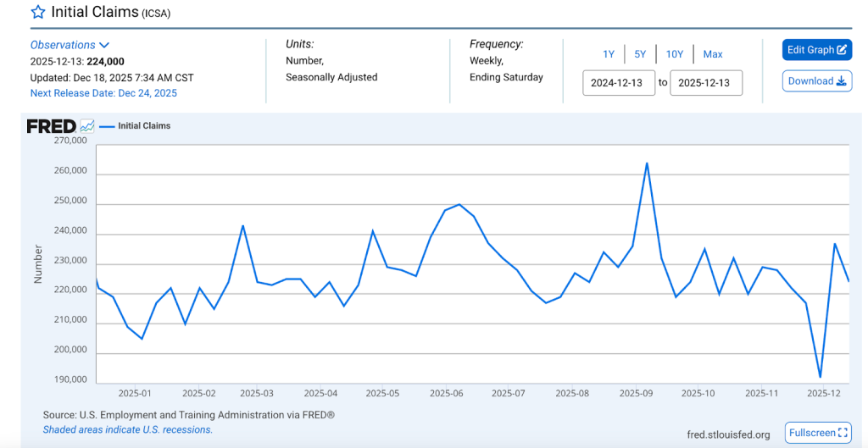Image resolution: width=868 pixels, height=448 pixels.
Task: Click the end date field 2025-12-13
Action: [705, 83]
